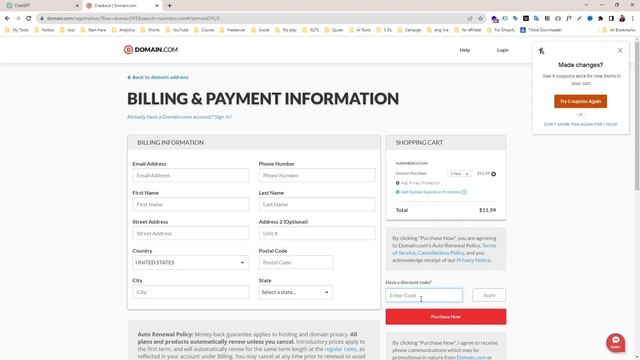Click the Domain.com logo
This screenshot has width=640, height=360.
[151, 49]
